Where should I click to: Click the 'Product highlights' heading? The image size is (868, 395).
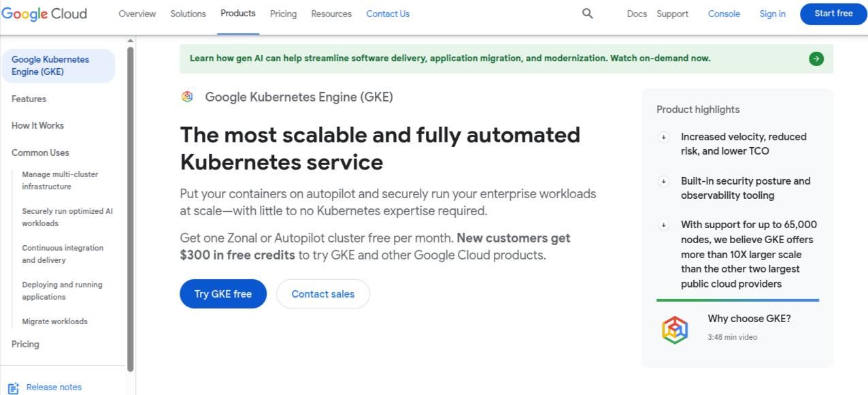(x=698, y=110)
